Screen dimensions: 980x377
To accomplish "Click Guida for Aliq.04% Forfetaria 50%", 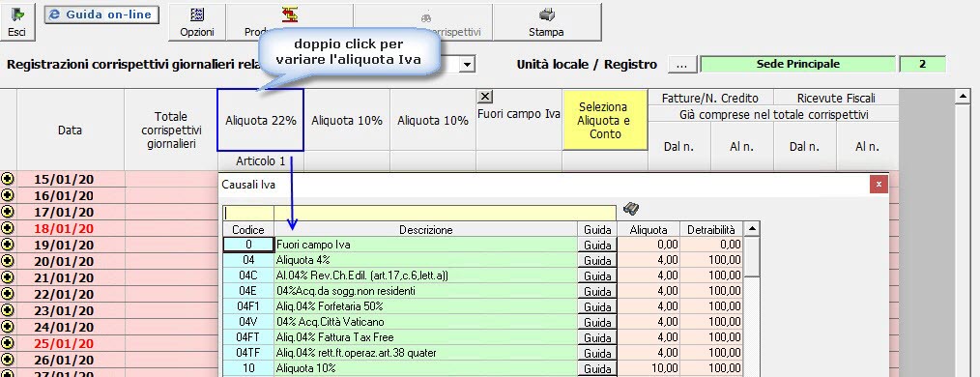I will pyautogui.click(x=597, y=307).
